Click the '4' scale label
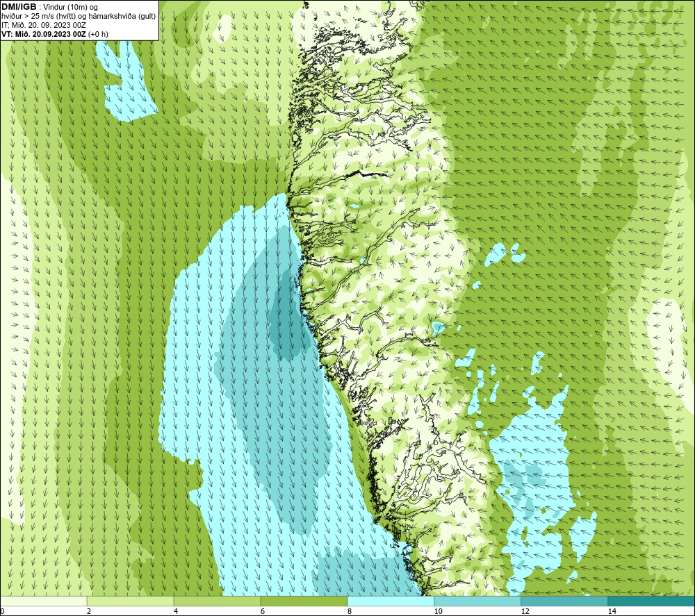 pos(176,611)
